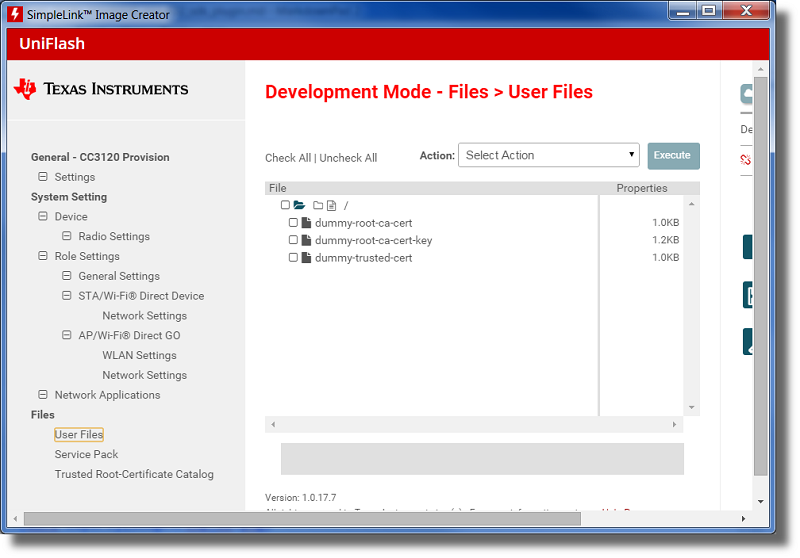This screenshot has height=558, width=800.
Task: Click the new file icon beside root path
Action: click(331, 205)
